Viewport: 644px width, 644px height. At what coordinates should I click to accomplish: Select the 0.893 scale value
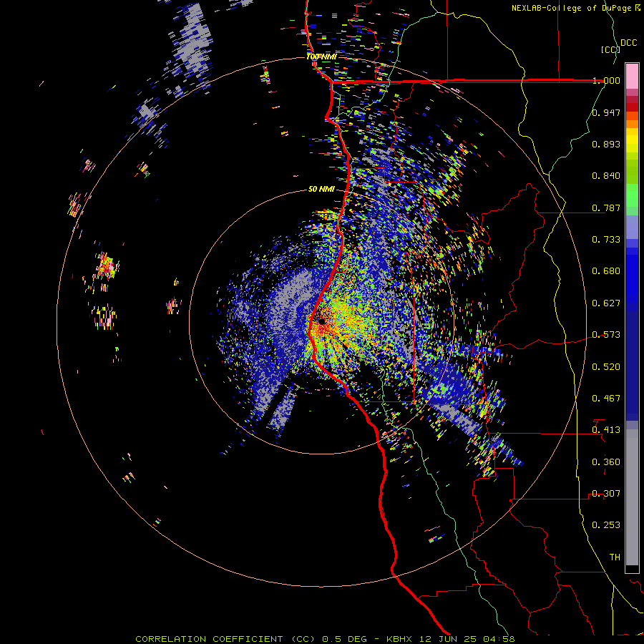coord(606,144)
